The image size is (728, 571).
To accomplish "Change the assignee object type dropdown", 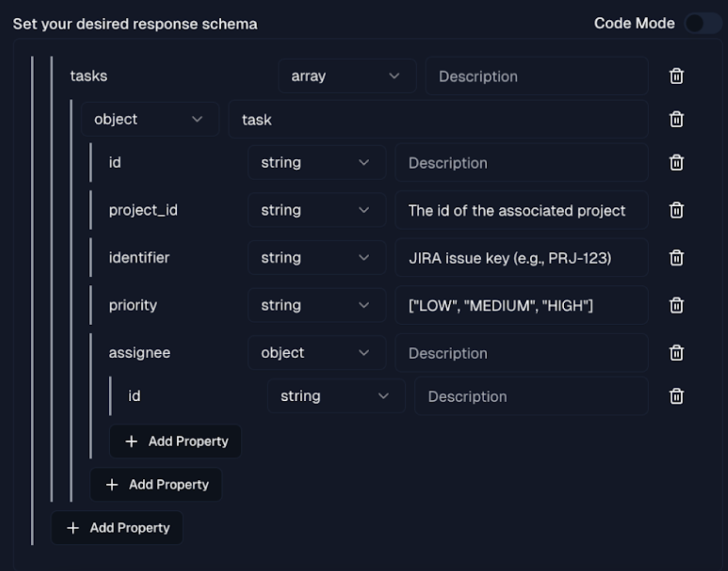I will [x=316, y=352].
